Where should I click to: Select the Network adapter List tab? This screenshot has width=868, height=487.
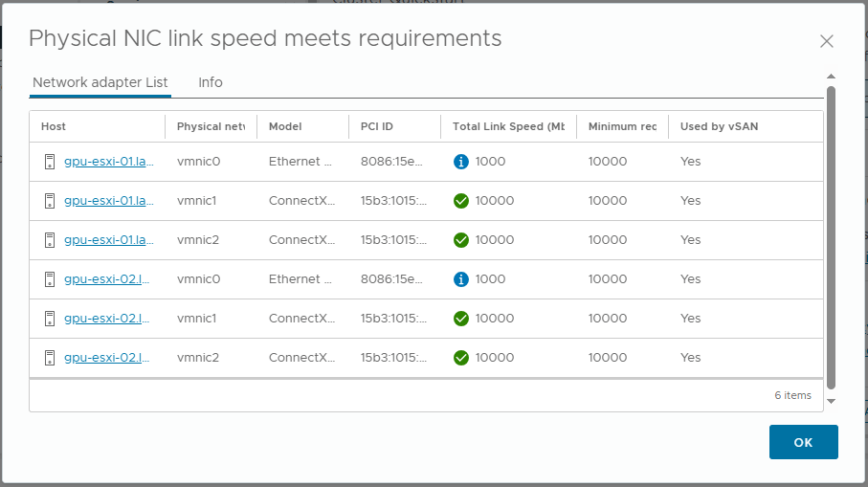[x=100, y=82]
